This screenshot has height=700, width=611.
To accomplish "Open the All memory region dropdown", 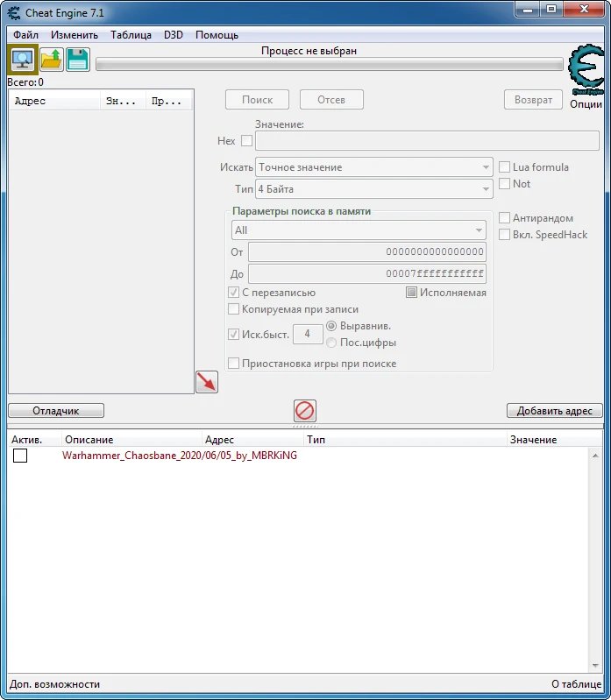I will 359,230.
